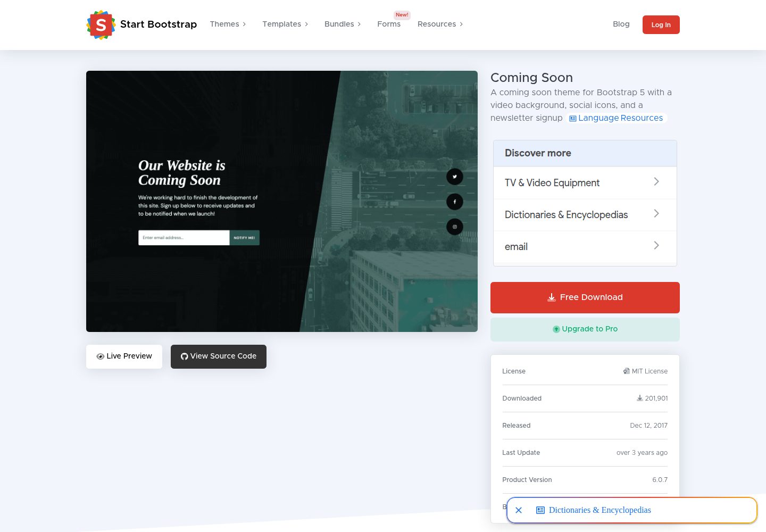
Task: Go to the Forms menu item
Action: (x=389, y=24)
